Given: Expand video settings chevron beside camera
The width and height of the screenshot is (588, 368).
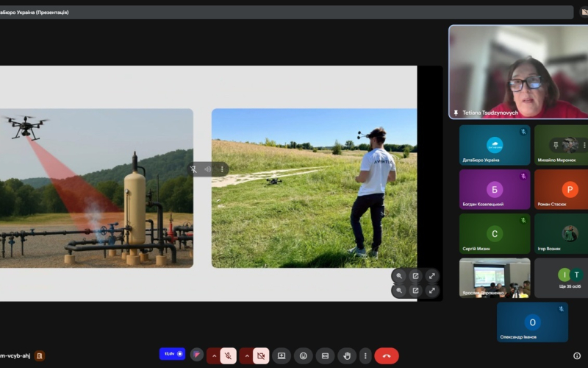Looking at the screenshot, I should [x=246, y=356].
